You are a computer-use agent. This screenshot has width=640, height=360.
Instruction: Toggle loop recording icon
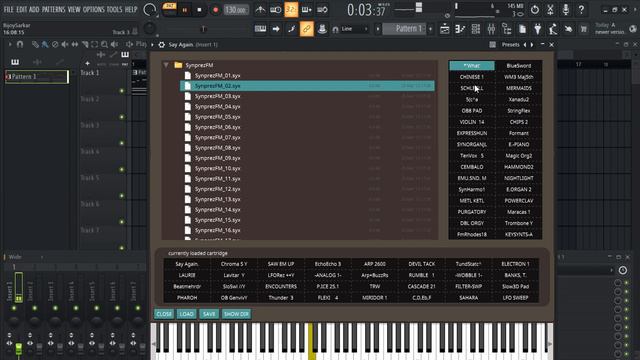[x=322, y=10]
